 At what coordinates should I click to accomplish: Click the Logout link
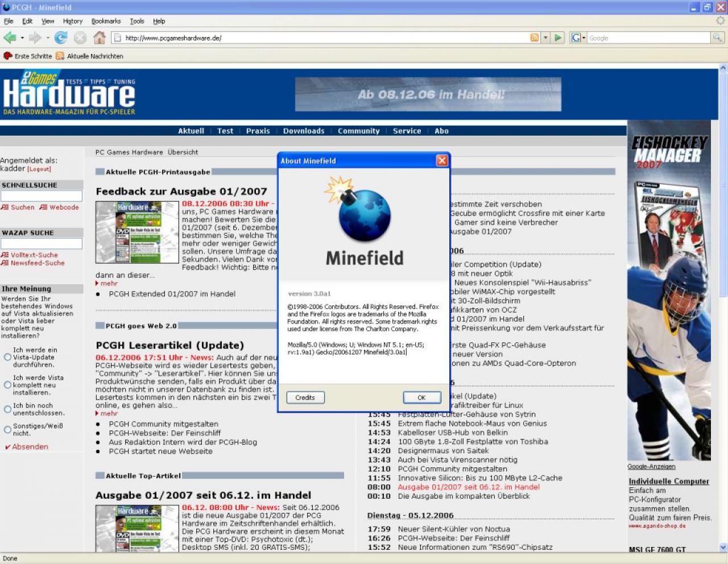pyautogui.click(x=39, y=169)
